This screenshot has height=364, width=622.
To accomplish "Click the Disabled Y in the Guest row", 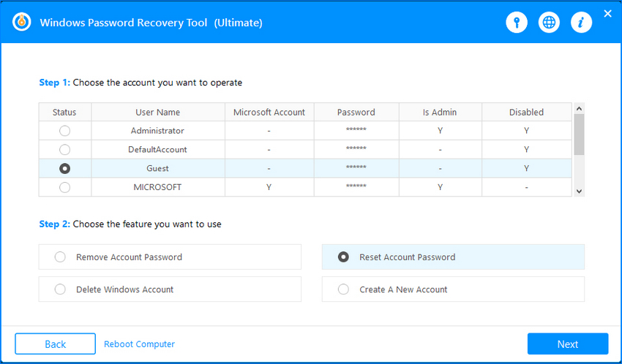I will pyautogui.click(x=526, y=168).
